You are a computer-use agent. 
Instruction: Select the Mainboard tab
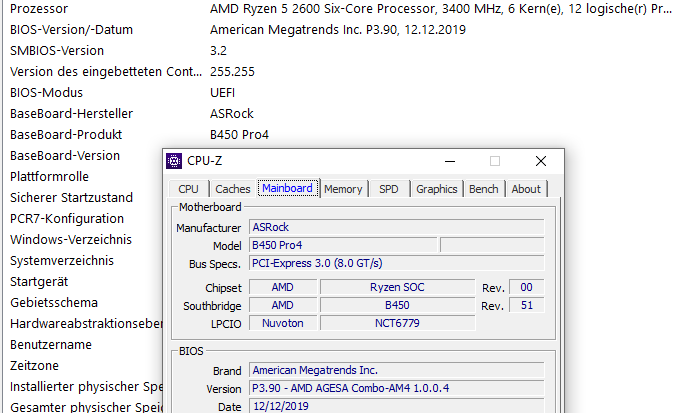tap(288, 188)
